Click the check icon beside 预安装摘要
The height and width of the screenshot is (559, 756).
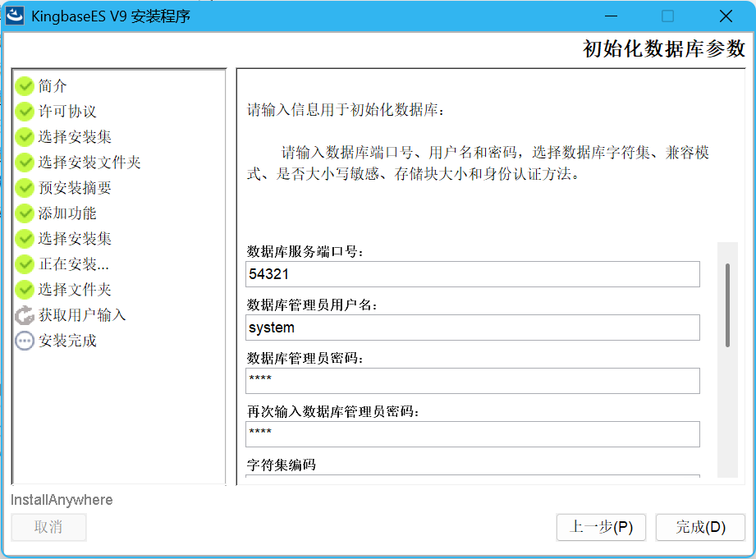[x=25, y=188]
